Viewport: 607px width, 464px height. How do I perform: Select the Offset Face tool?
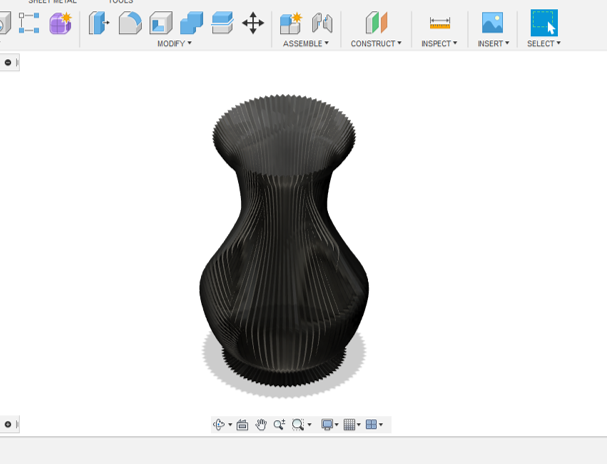222,23
